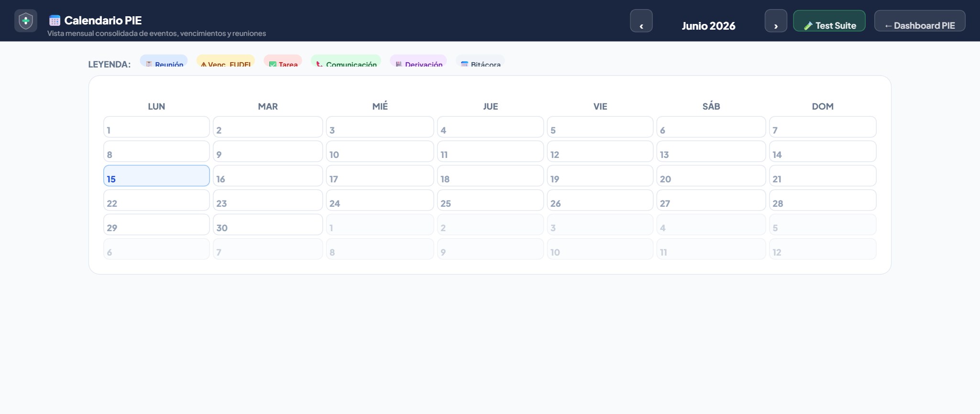Image resolution: width=980 pixels, height=414 pixels.
Task: Select the Derivación legend chip
Action: pos(418,61)
